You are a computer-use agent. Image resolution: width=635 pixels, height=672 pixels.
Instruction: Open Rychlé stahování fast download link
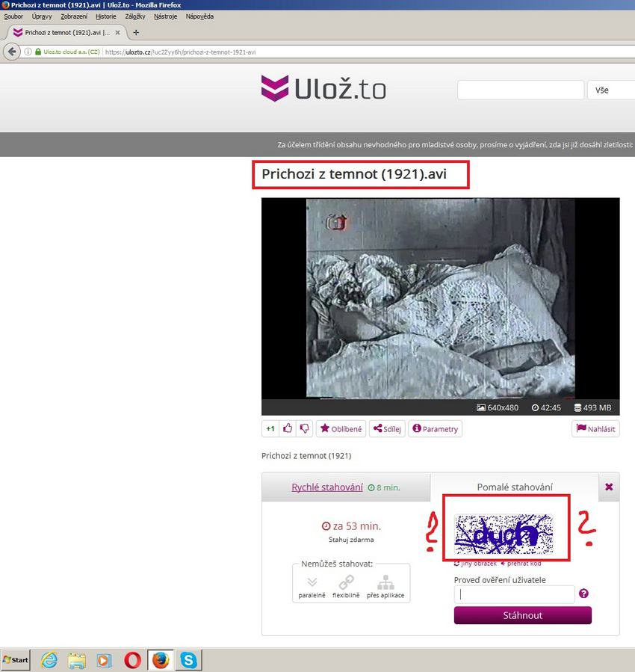pos(327,487)
